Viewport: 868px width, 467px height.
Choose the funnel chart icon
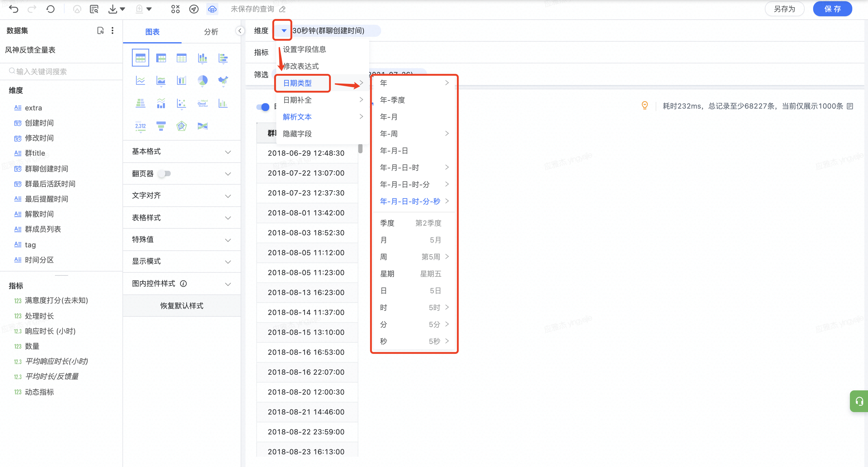(161, 126)
